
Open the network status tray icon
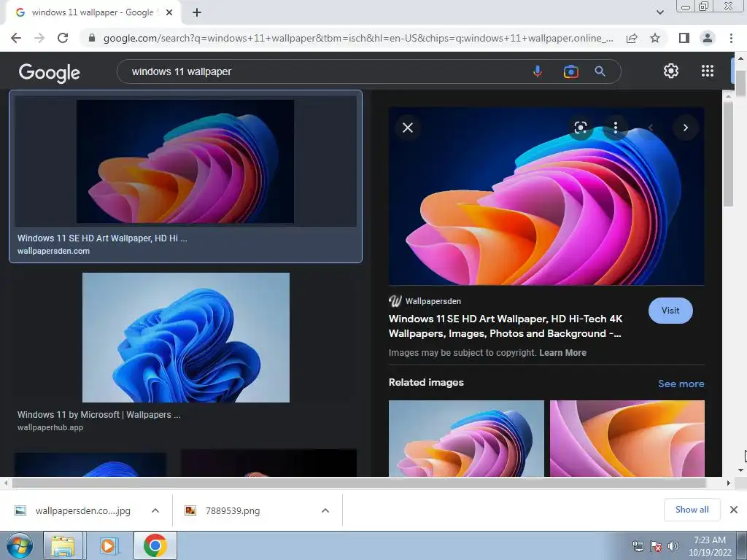638,546
